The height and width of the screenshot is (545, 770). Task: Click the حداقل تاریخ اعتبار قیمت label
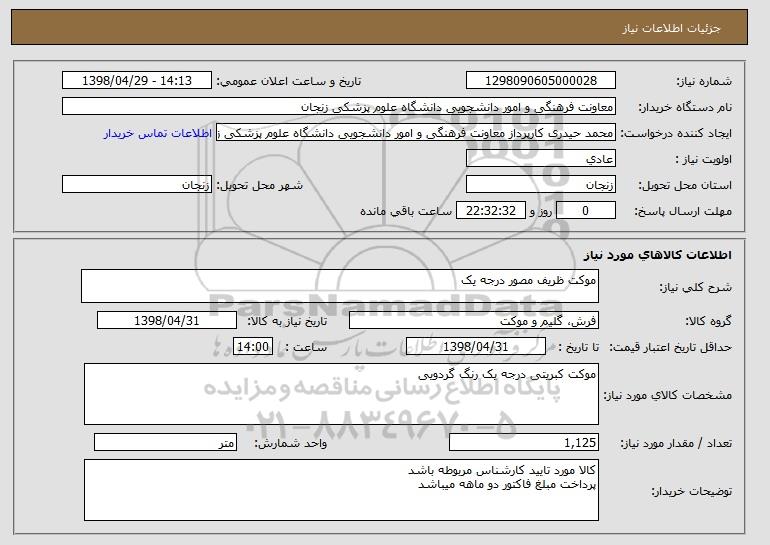[671, 347]
